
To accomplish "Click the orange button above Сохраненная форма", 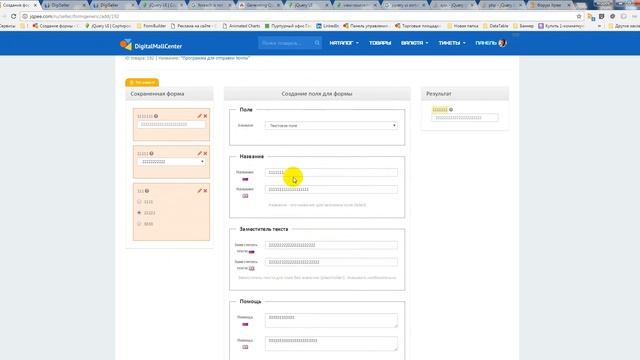I will click(142, 82).
